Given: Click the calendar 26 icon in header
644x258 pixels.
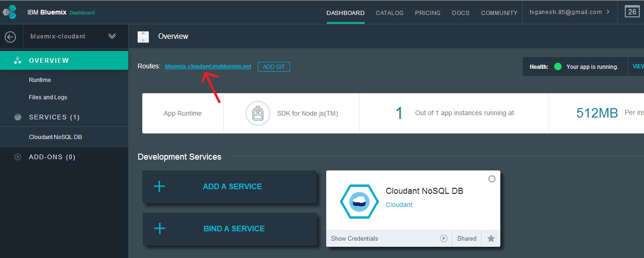Looking at the screenshot, I should pos(632,12).
